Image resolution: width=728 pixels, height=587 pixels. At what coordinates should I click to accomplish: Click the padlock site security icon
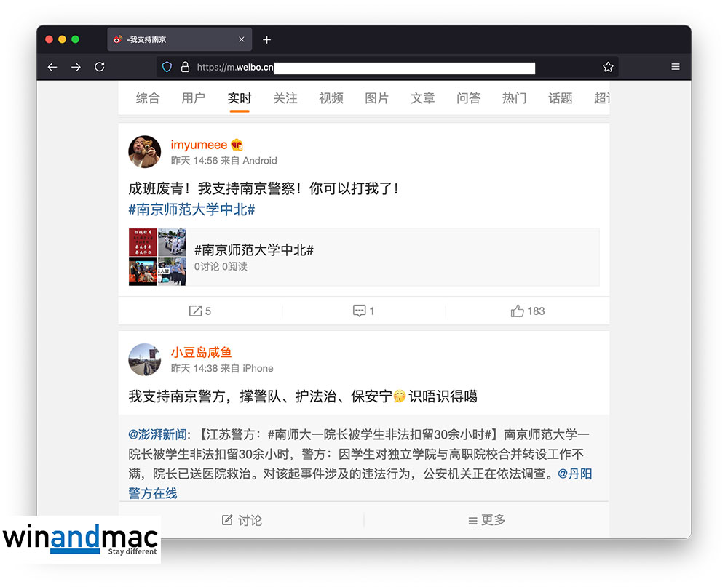185,67
